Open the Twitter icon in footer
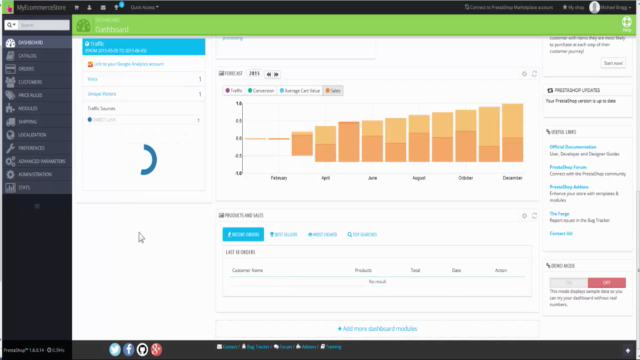640x360 pixels. click(x=115, y=349)
